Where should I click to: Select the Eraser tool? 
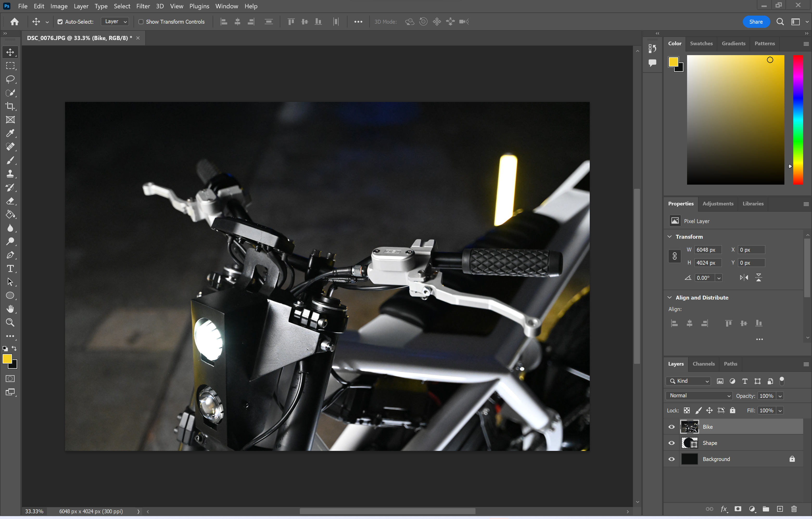point(10,201)
